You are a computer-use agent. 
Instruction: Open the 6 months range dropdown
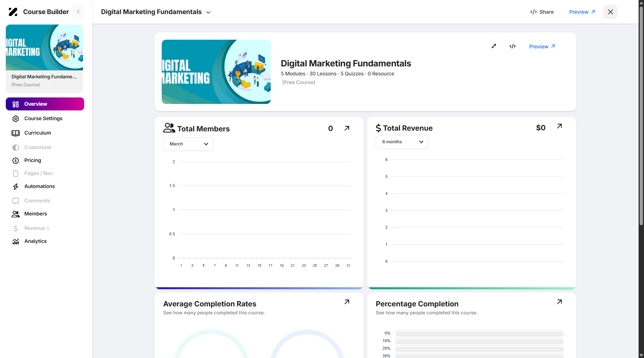402,142
